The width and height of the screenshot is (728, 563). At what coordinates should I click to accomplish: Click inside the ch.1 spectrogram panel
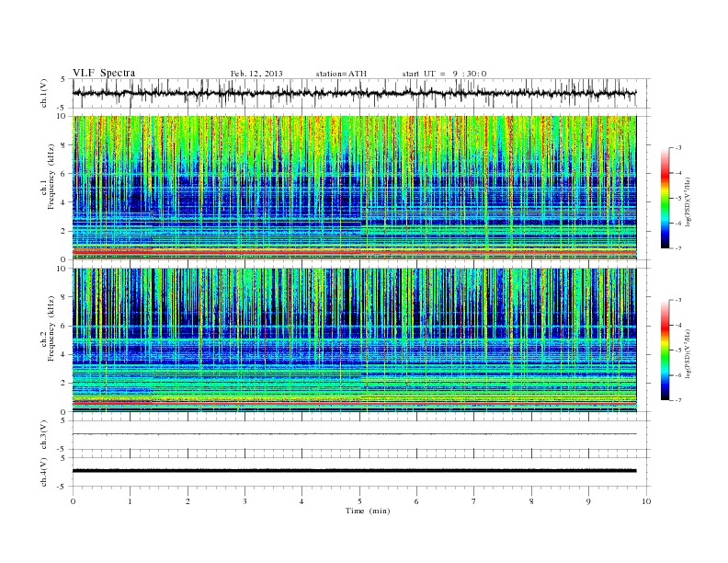354,188
